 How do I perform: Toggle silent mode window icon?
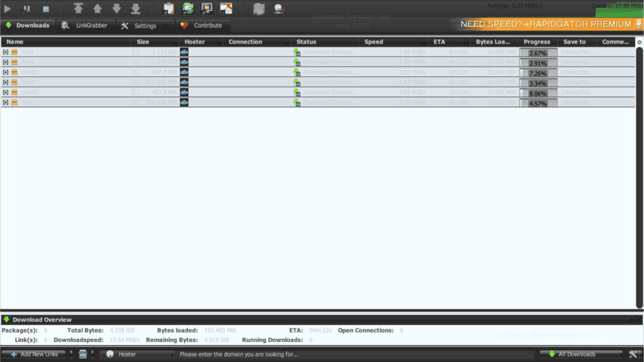pos(226,8)
